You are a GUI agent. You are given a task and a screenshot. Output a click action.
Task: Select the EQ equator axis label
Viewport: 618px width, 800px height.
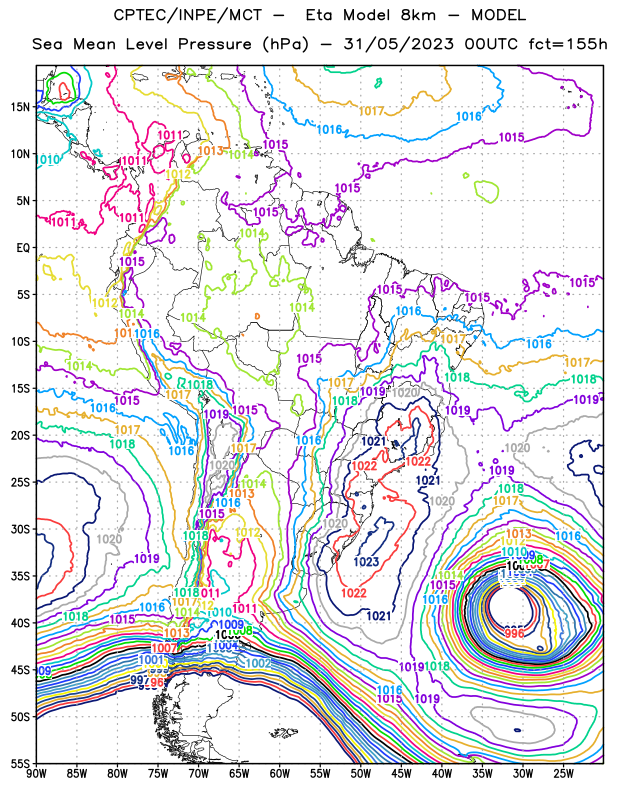(23, 248)
